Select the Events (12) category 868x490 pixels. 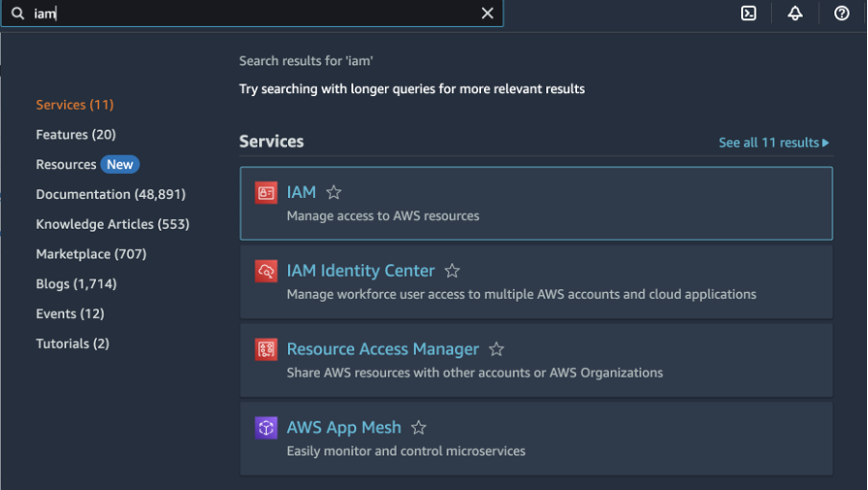pyautogui.click(x=70, y=314)
